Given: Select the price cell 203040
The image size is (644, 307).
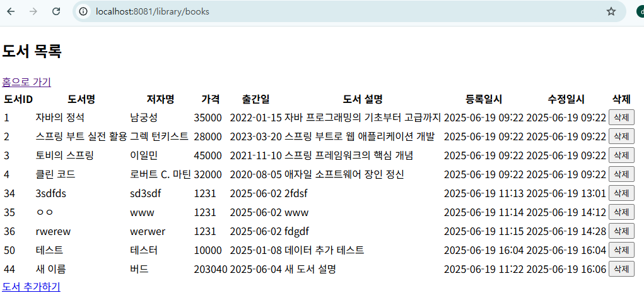Looking at the screenshot, I should (x=210, y=269).
